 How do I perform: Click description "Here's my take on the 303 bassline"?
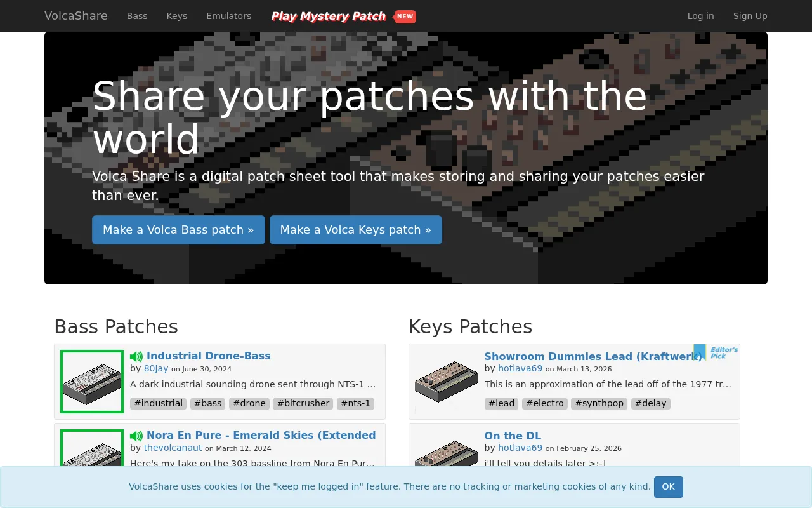click(x=253, y=464)
